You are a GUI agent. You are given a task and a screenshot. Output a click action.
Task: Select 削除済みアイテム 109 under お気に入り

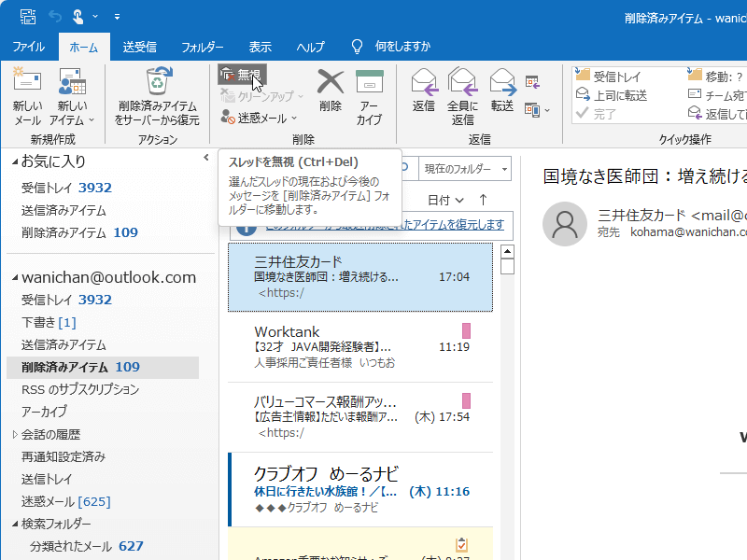(79, 232)
